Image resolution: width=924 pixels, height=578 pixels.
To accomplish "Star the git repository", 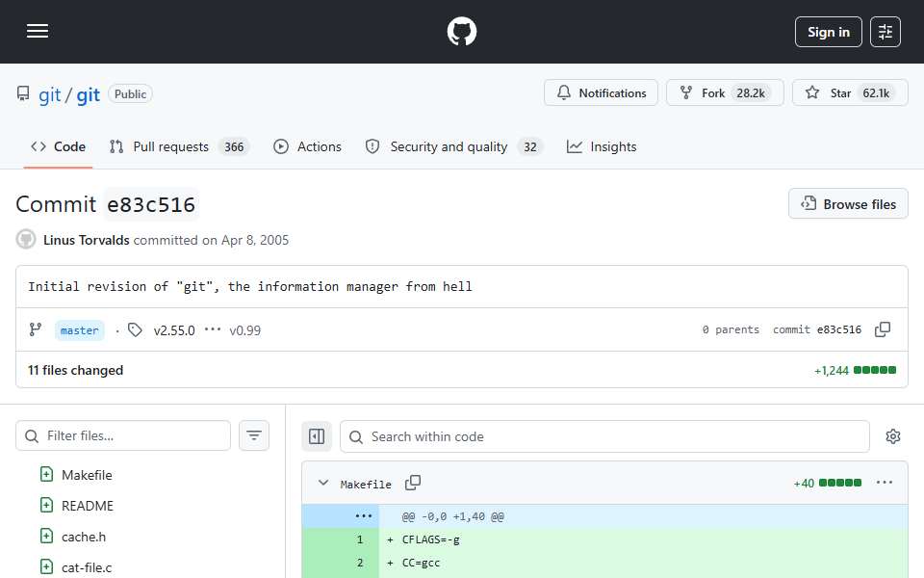I will click(850, 93).
